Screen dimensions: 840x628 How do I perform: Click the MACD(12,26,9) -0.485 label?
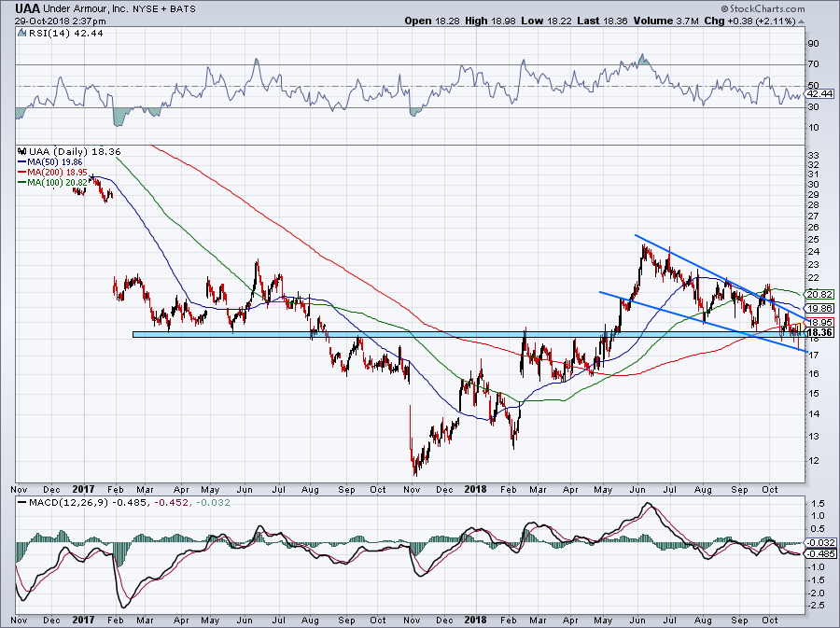click(90, 503)
